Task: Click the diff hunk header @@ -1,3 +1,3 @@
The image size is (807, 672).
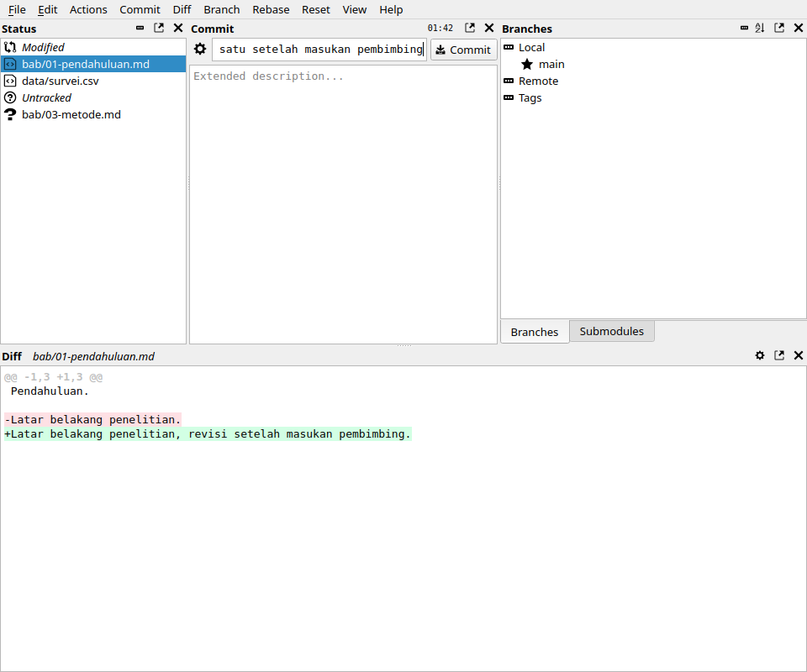Action: pyautogui.click(x=54, y=377)
